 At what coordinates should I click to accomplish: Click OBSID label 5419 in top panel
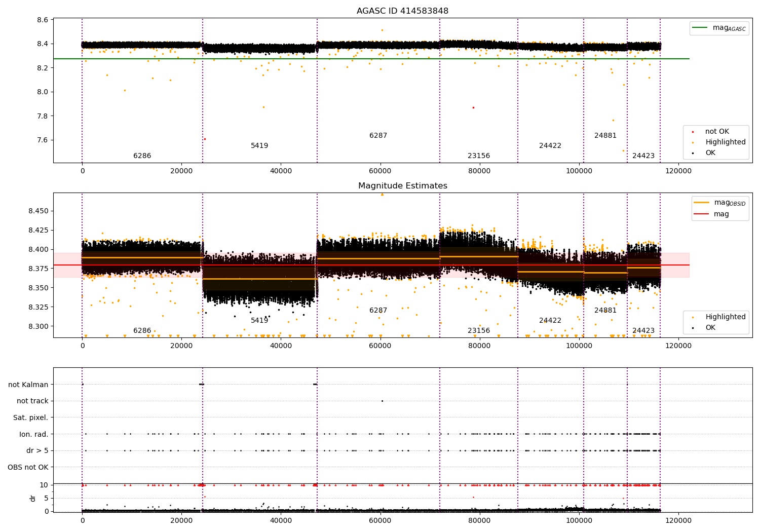259,146
